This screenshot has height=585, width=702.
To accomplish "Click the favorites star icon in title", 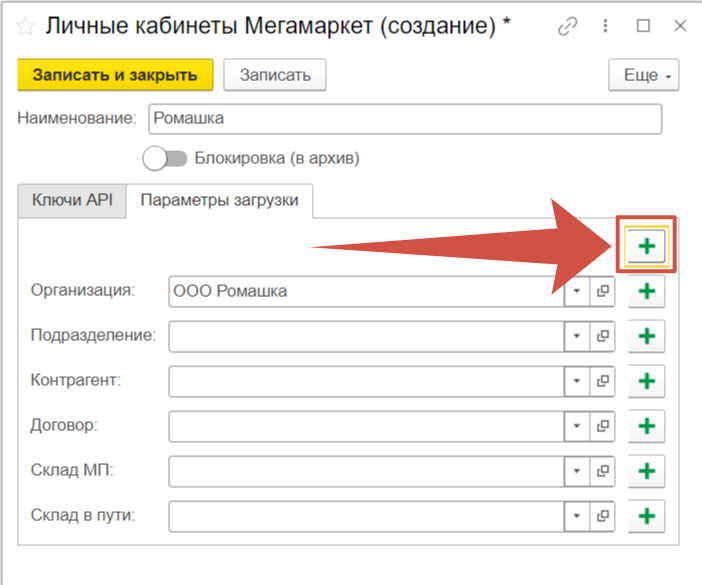I will [x=24, y=26].
